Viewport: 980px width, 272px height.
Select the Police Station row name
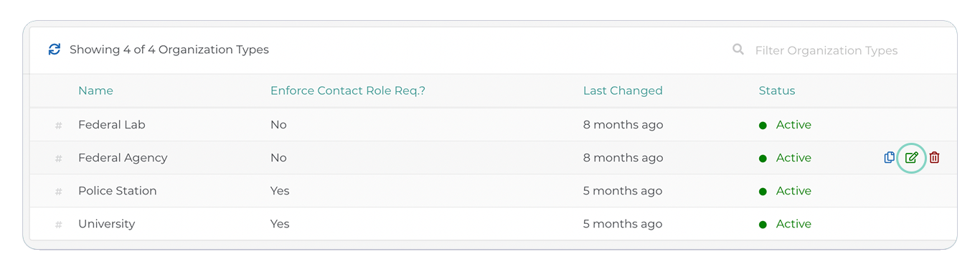118,191
